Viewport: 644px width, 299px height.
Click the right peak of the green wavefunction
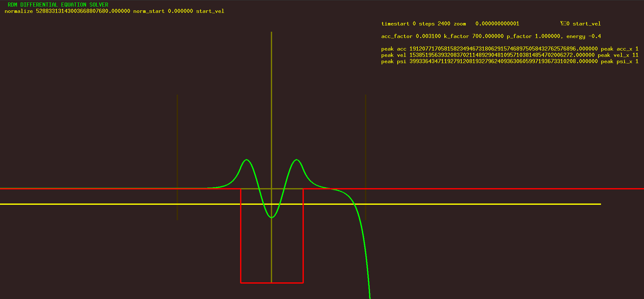pyautogui.click(x=297, y=160)
